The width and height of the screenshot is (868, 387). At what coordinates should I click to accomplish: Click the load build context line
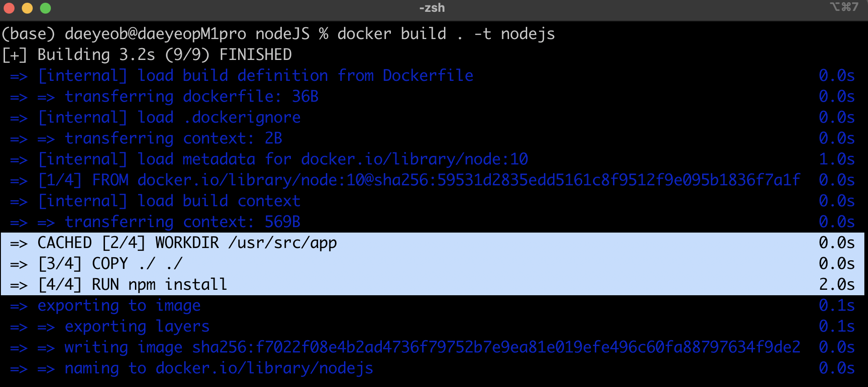(x=168, y=201)
